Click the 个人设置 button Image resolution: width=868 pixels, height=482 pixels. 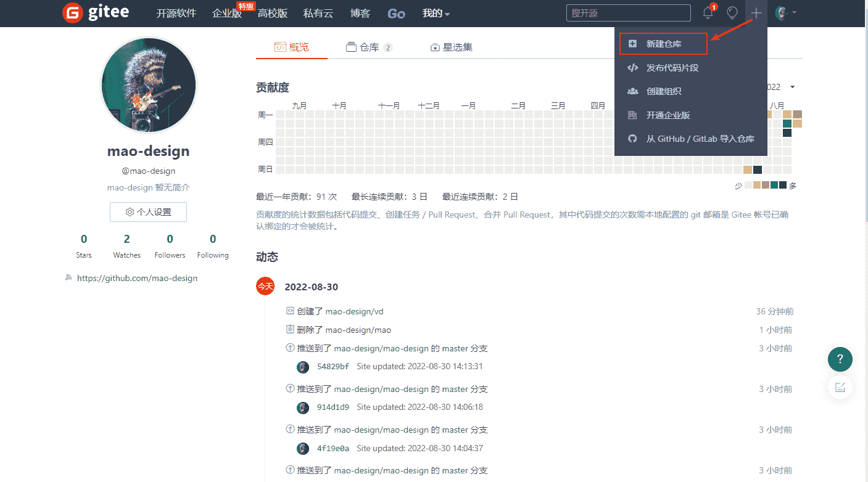coord(148,212)
